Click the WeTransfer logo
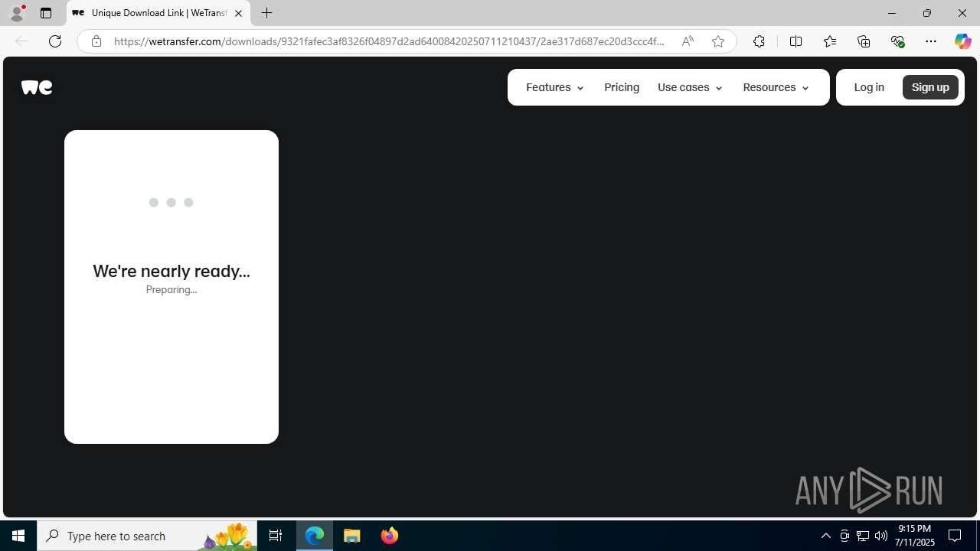980x551 pixels. point(37,87)
